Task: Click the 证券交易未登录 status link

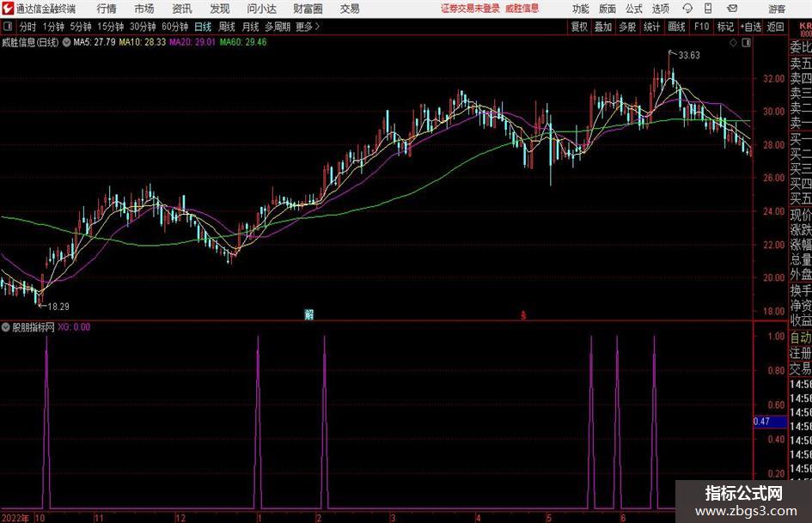Action: coord(470,9)
